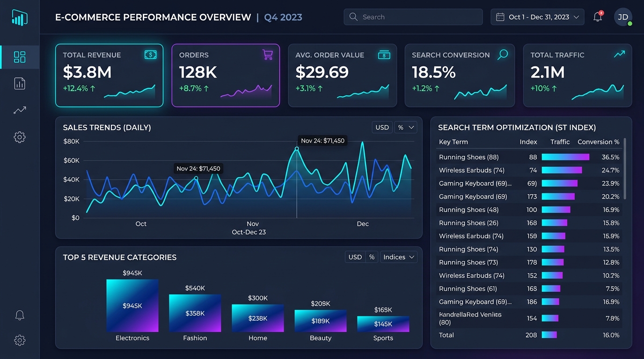Image resolution: width=644 pixels, height=359 pixels.
Task: Click the Beauty $189K bar
Action: point(321,321)
